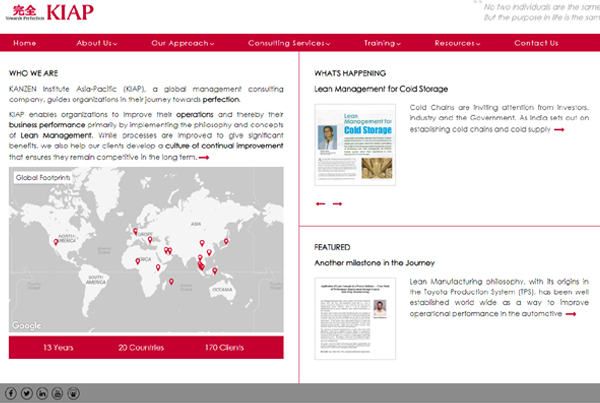Click the bold 'perfection' word

(x=221, y=100)
